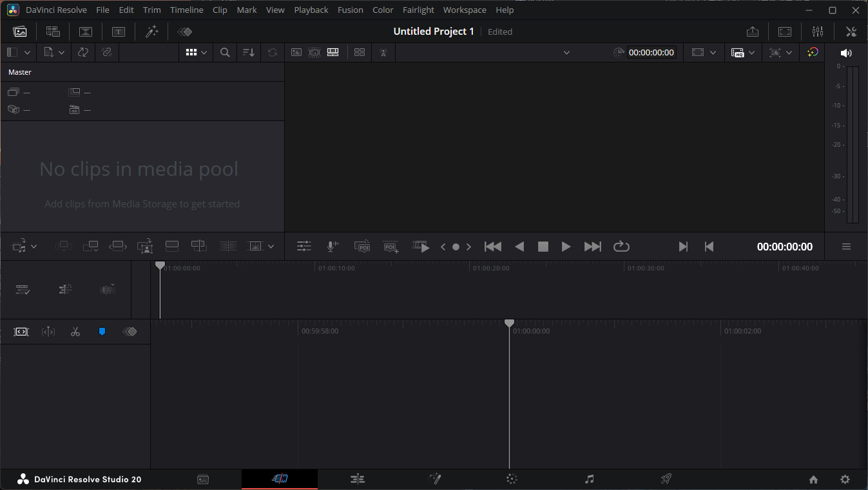Open the Transitions panel
Image resolution: width=868 pixels, height=490 pixels.
click(86, 32)
